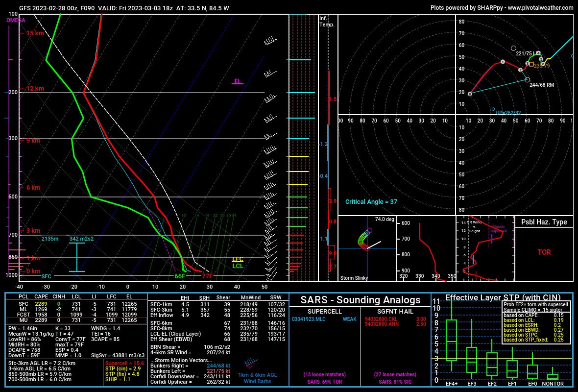Click the 'Corfidi Downshear' row

[190, 376]
